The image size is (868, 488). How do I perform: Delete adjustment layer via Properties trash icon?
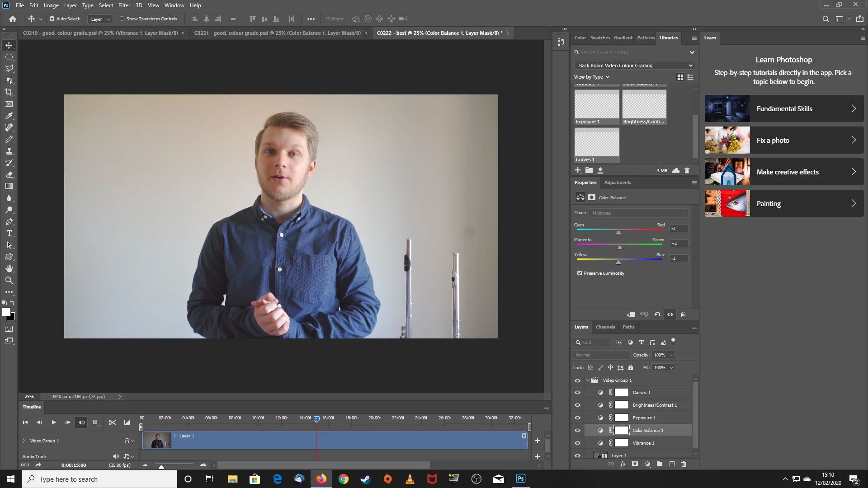point(683,314)
